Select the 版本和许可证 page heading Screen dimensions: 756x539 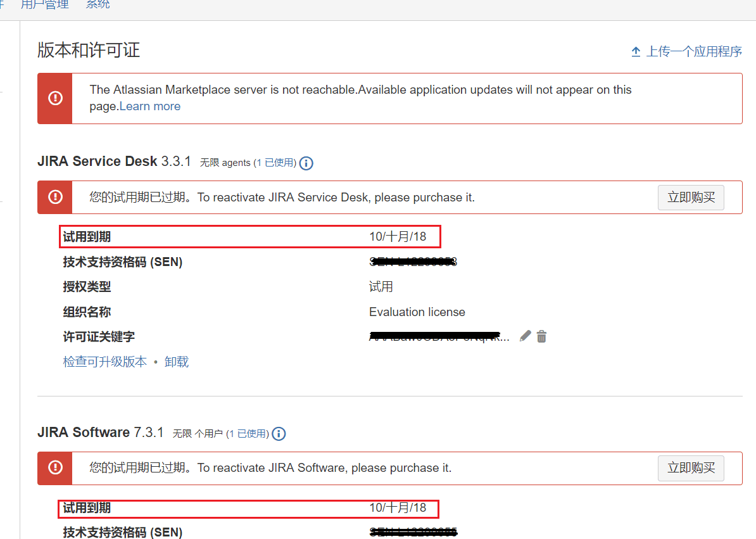[89, 50]
